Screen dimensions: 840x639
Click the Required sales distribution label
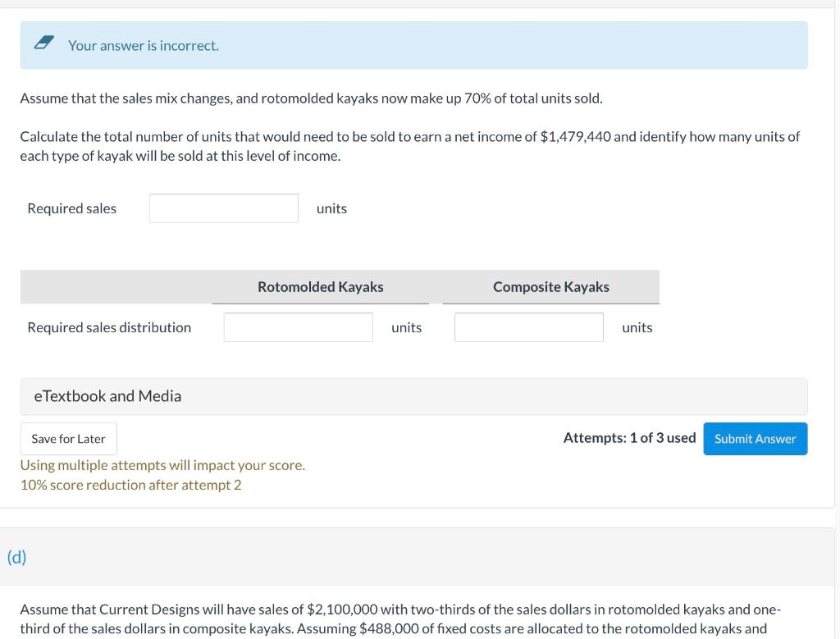(109, 327)
